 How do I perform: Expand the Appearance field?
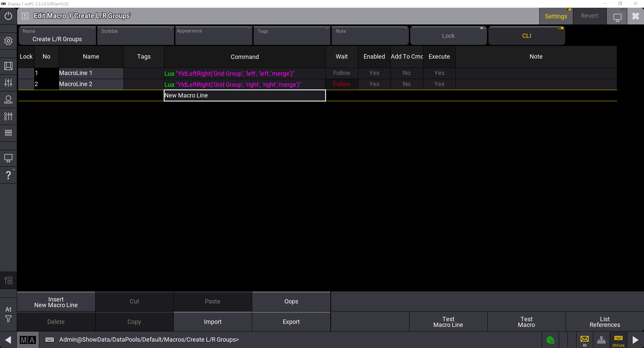click(213, 36)
